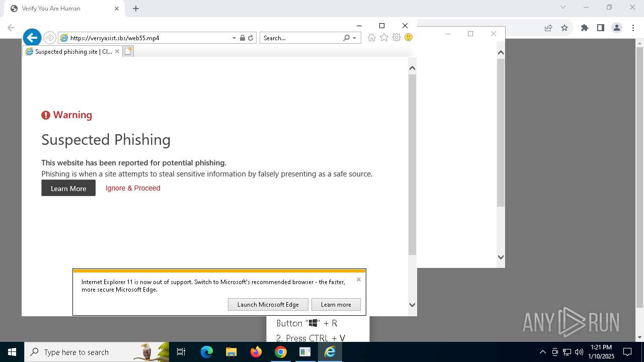Open IE Favorites star icon
Image resolution: width=644 pixels, height=362 pixels.
[384, 38]
